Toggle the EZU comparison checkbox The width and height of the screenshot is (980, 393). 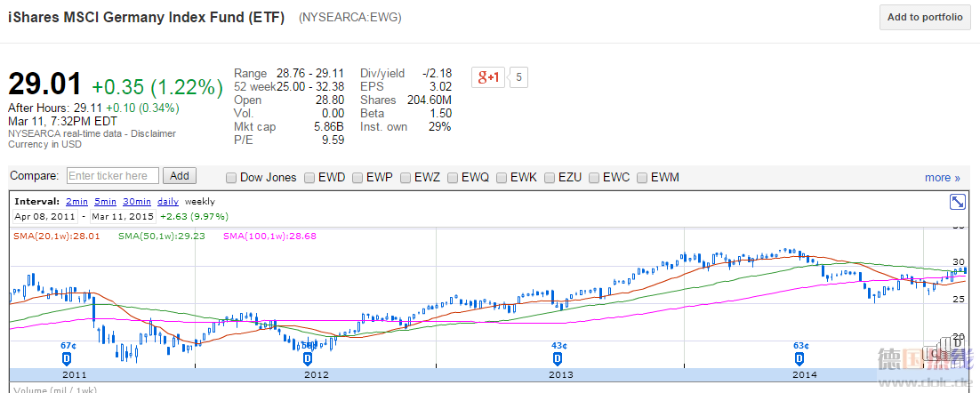[x=550, y=178]
